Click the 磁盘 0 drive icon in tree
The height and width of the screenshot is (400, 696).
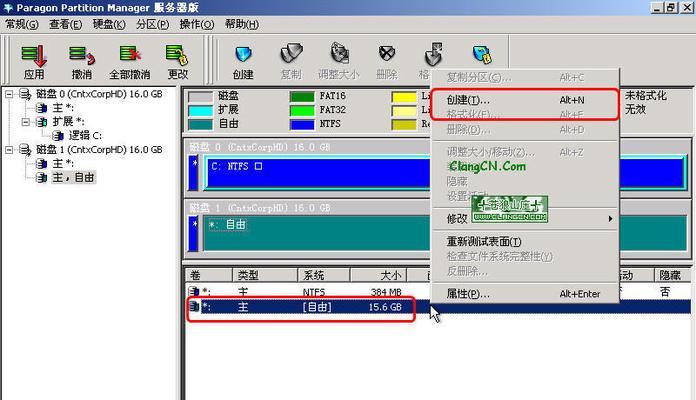pyautogui.click(x=25, y=94)
